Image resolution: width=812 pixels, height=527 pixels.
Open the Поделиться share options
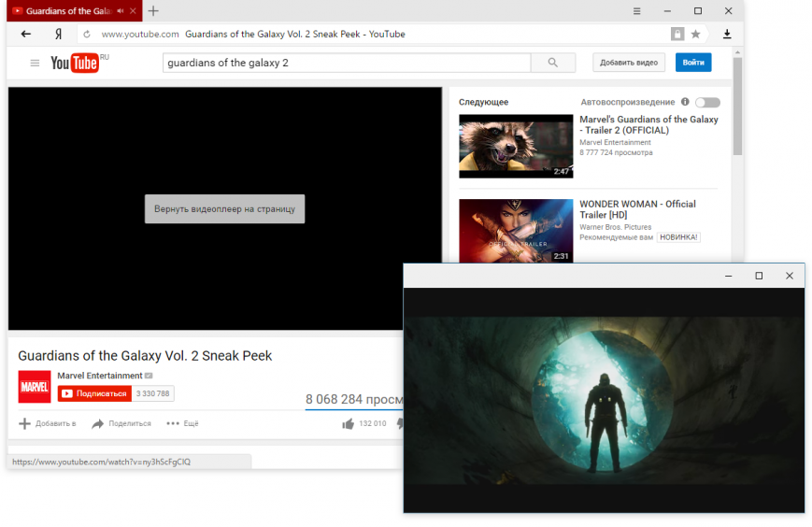coord(121,423)
